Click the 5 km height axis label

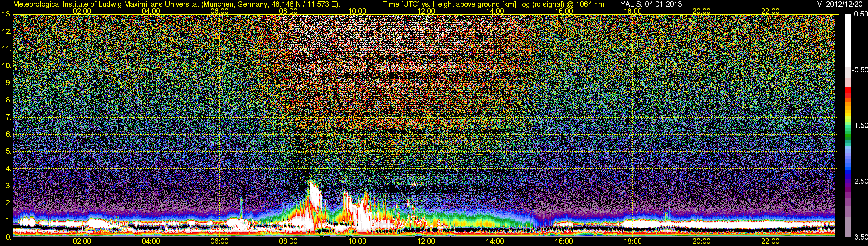[8, 152]
